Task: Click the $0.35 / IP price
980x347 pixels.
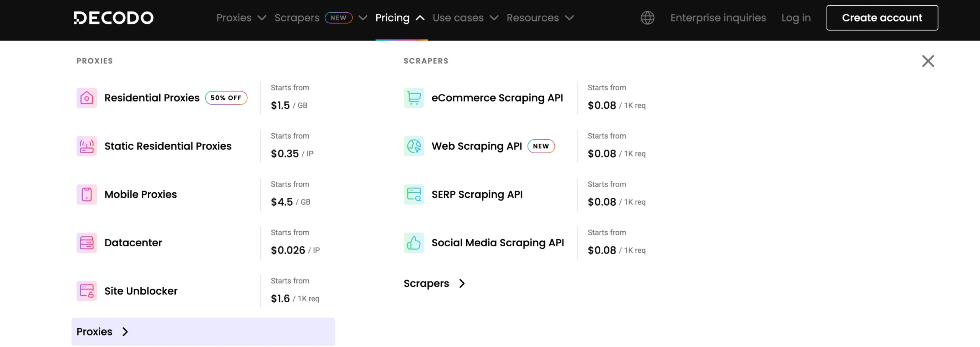Action: (292, 154)
